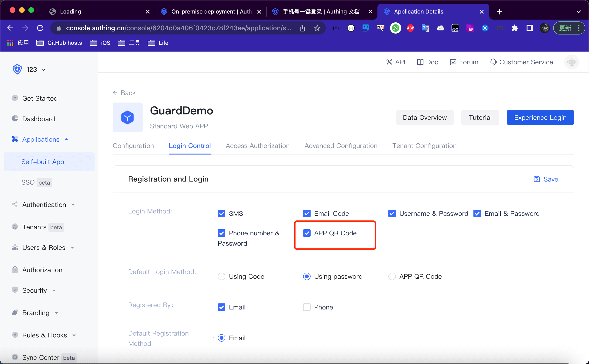Expand the Users & Roles section
This screenshot has height=364, width=589.
pos(44,247)
